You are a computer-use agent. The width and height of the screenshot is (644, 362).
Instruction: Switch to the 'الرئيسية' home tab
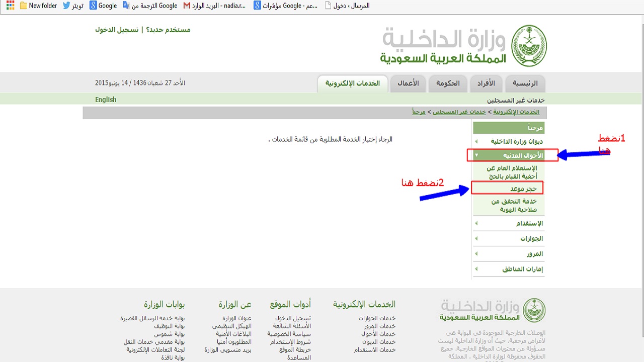(525, 83)
